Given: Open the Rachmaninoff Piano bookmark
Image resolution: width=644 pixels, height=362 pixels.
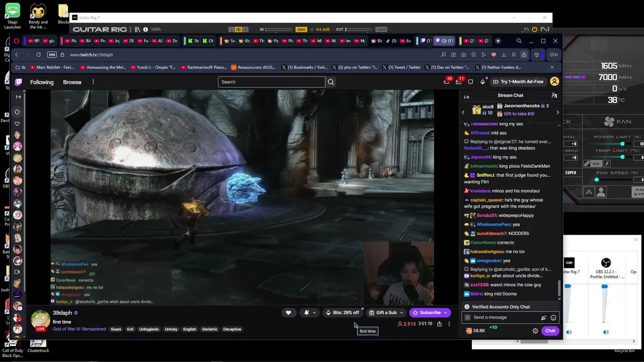Looking at the screenshot, I should (204, 67).
